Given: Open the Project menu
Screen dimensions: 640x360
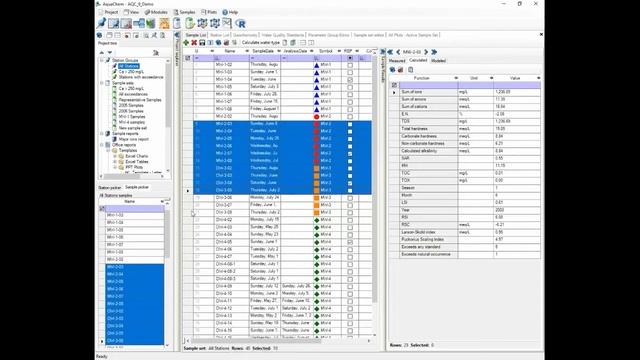Looking at the screenshot, I should (108, 12).
